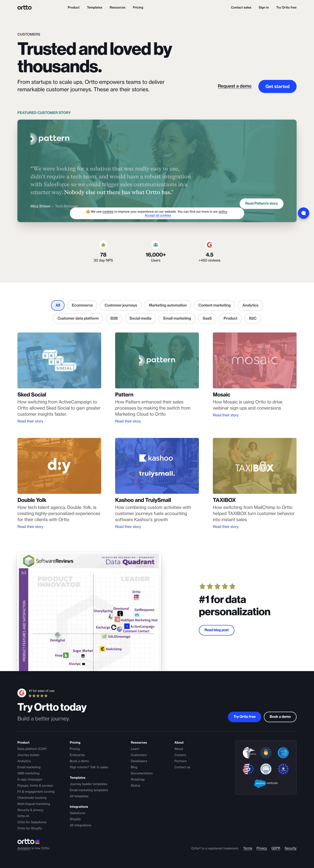
Task: Click Book a demo button
Action: (280, 717)
